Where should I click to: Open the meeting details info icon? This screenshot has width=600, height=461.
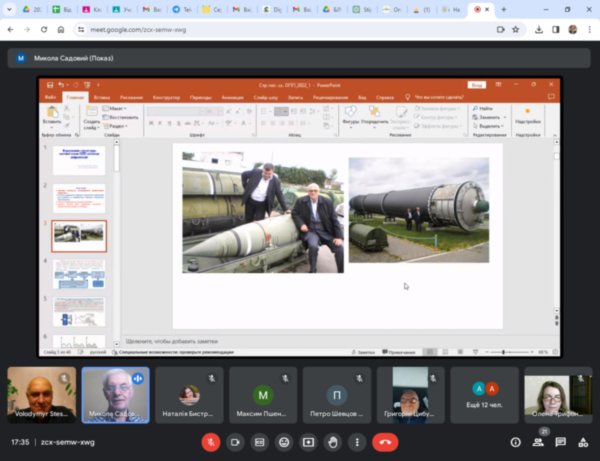515,441
